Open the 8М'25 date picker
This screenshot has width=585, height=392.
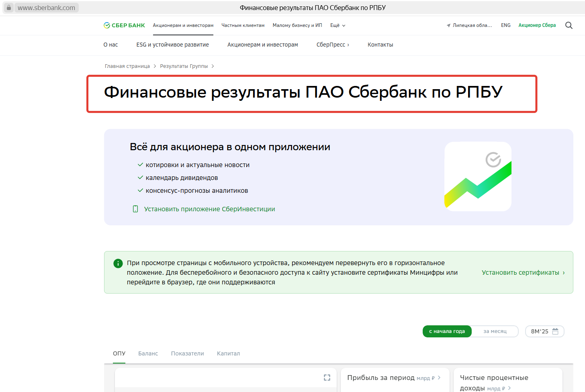tap(545, 331)
